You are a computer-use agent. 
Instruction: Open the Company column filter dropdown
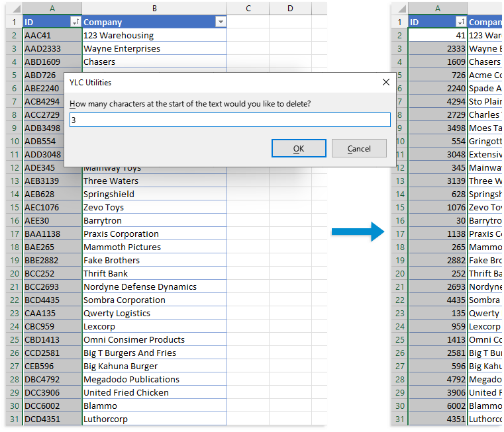click(221, 22)
